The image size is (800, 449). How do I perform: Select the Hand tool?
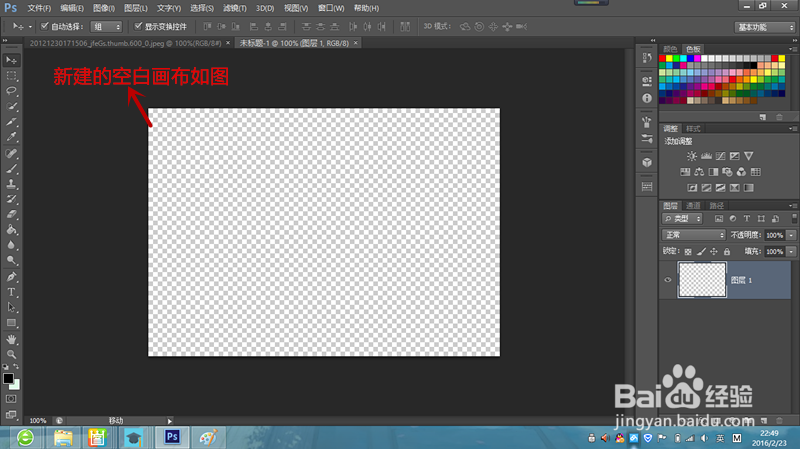[11, 339]
